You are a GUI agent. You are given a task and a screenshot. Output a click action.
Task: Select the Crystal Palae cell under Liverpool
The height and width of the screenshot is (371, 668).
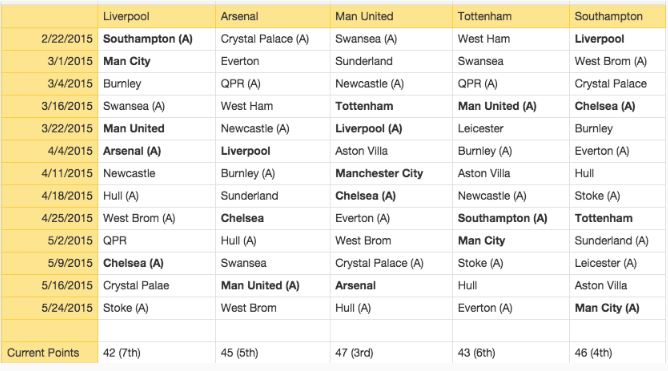(157, 286)
